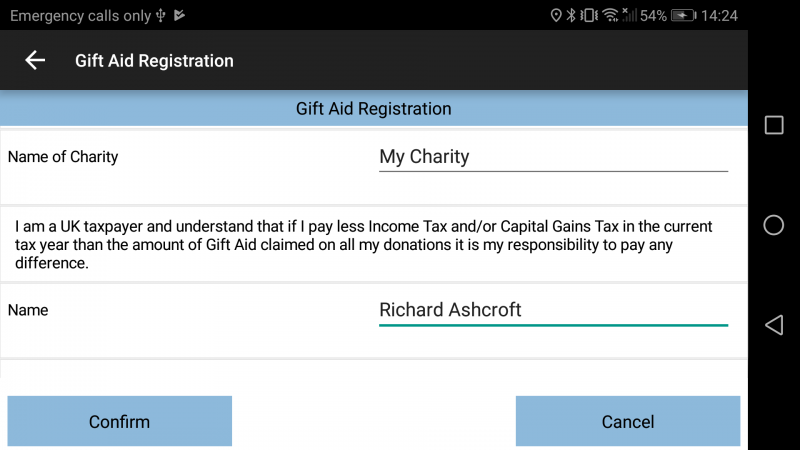Tap the battery indicator icon

tap(684, 15)
